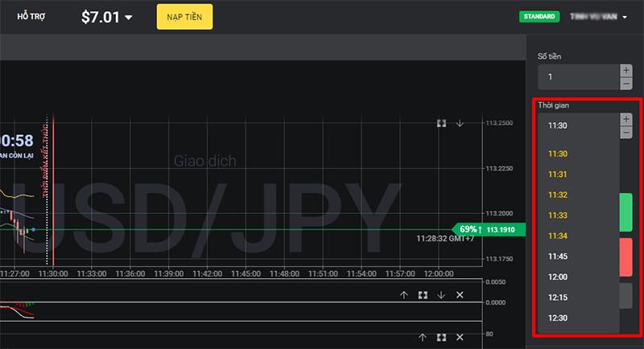Move main chart pane down with arrow
The height and width of the screenshot is (349, 644).
click(x=460, y=123)
